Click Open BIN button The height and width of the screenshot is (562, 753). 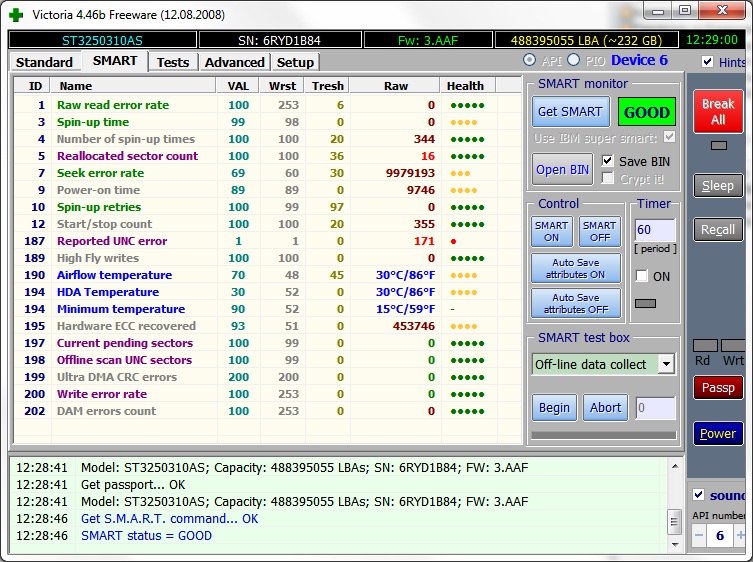tap(562, 170)
